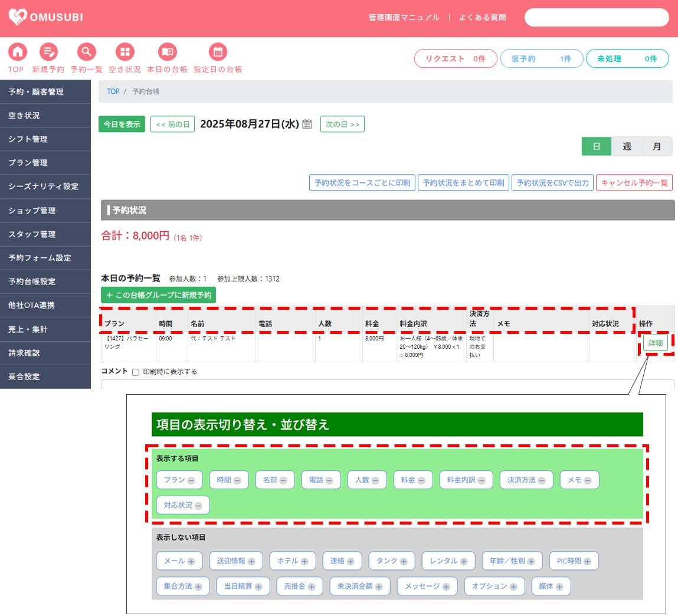Remove プラン from displayed items
This screenshot has height=616, width=678.
191,481
